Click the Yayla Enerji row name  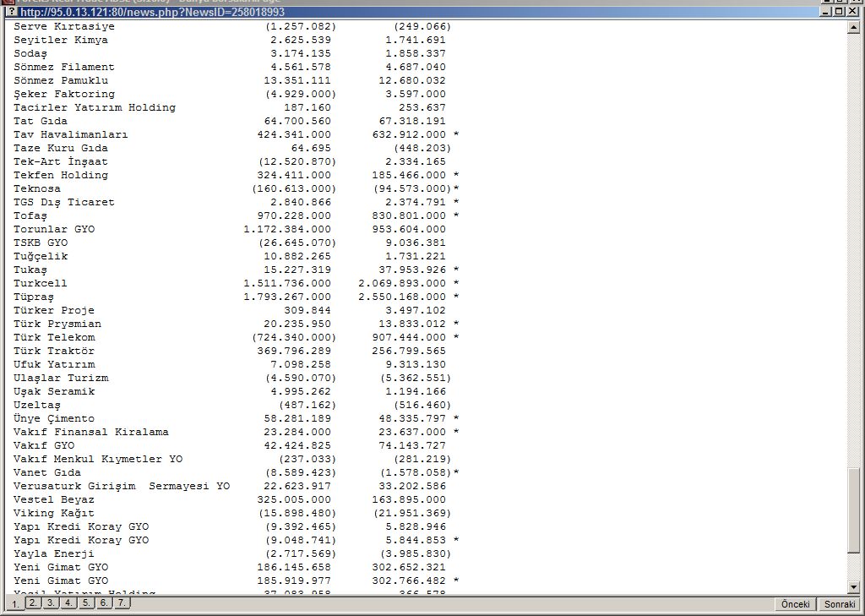point(54,553)
